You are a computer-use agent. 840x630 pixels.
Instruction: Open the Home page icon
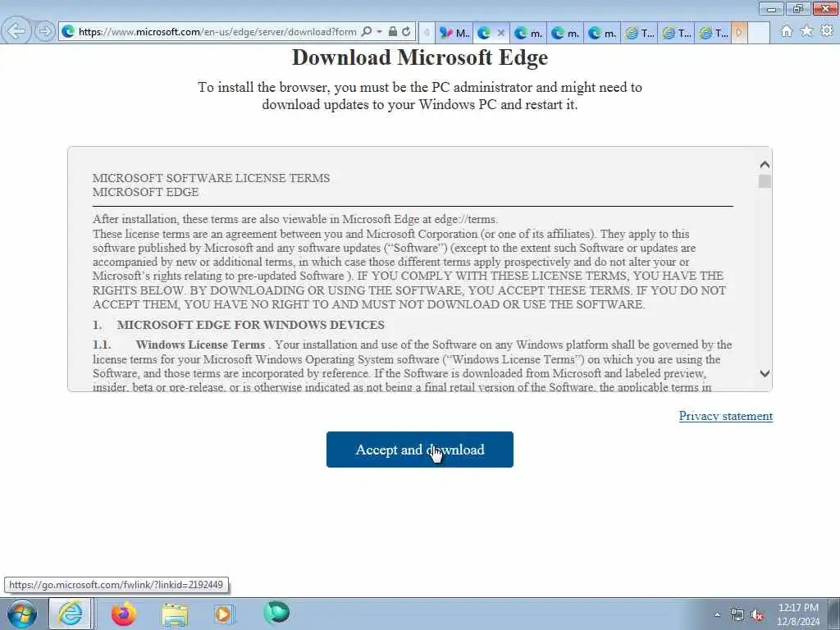click(786, 31)
